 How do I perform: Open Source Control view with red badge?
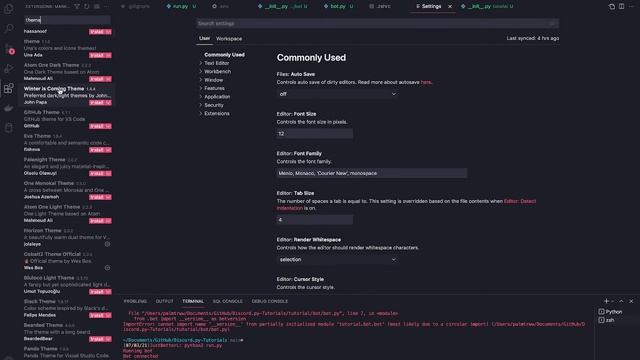tap(9, 50)
